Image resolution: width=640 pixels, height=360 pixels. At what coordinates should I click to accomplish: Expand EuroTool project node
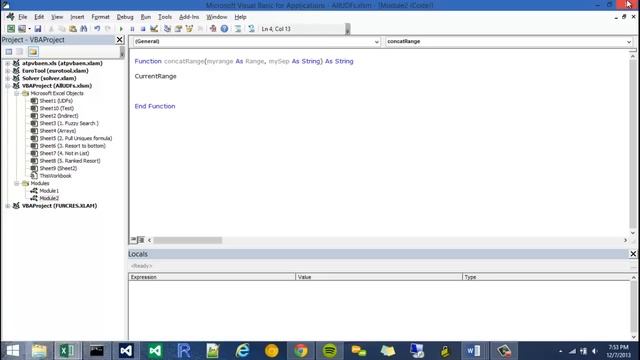tap(8, 71)
